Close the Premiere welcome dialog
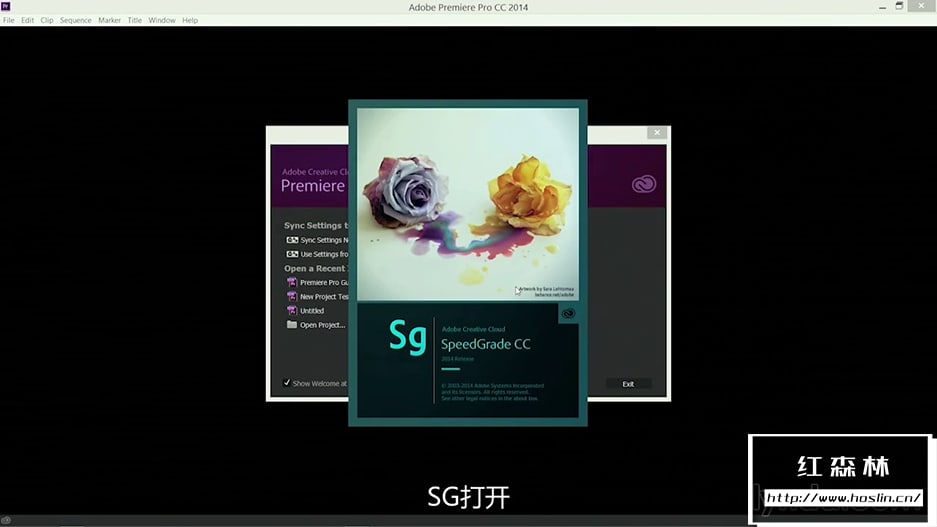937x527 pixels. click(x=657, y=133)
